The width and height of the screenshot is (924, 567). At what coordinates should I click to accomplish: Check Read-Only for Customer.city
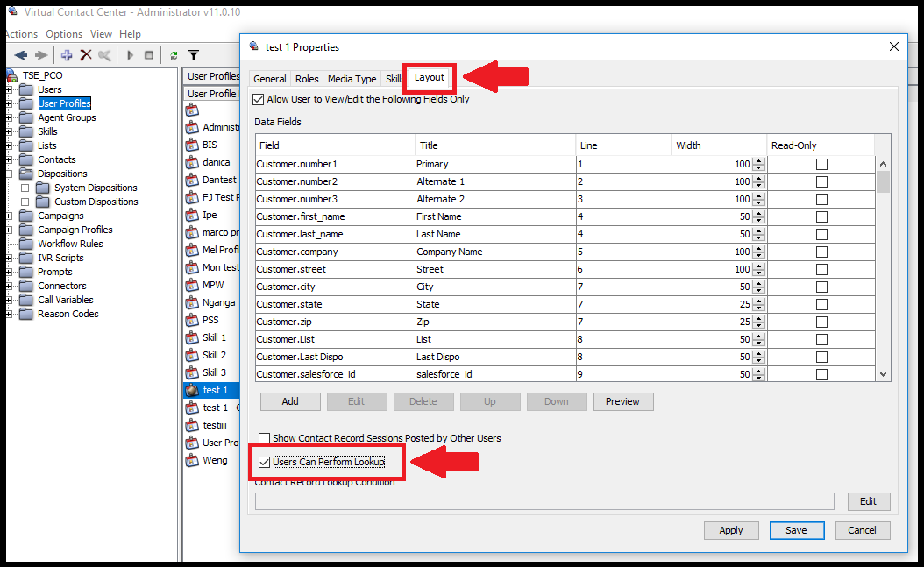(x=821, y=287)
